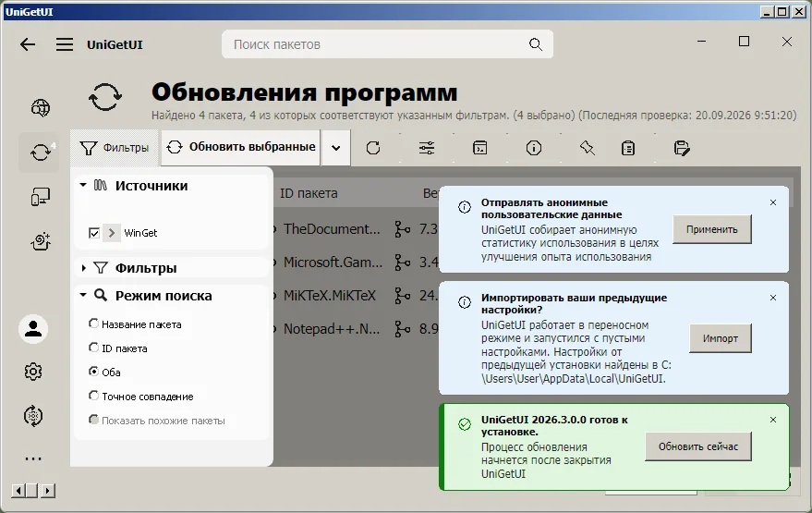Collapse the 'Источники' section
Viewport: 812px width, 513px height.
pyautogui.click(x=83, y=185)
